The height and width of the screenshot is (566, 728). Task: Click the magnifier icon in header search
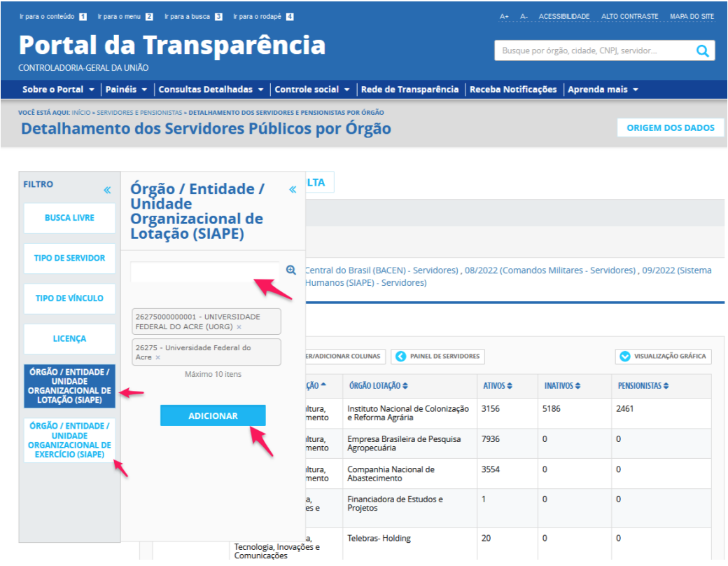(x=702, y=51)
